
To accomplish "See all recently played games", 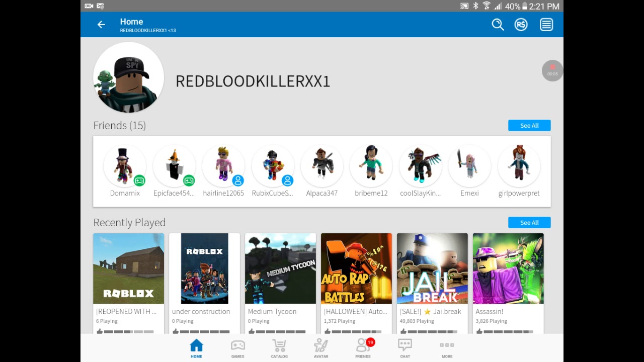I will tap(529, 223).
